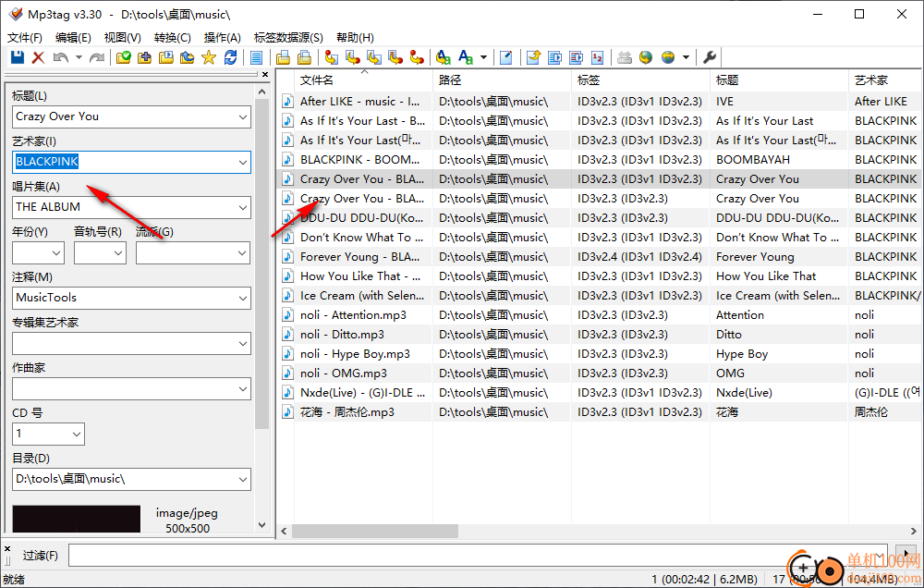This screenshot has height=588, width=924.
Task: Open the 文件(F) menu
Action: pos(25,38)
